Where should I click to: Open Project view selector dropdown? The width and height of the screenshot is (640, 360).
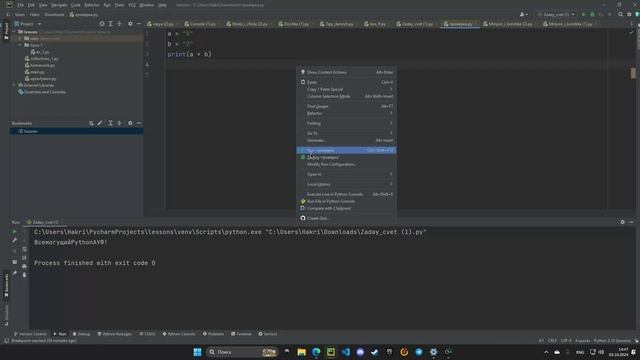click(x=28, y=24)
